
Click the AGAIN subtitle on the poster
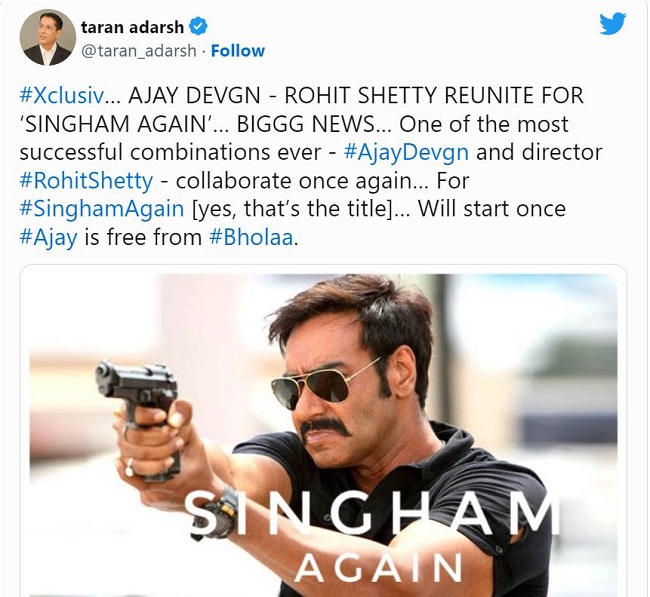[x=379, y=568]
